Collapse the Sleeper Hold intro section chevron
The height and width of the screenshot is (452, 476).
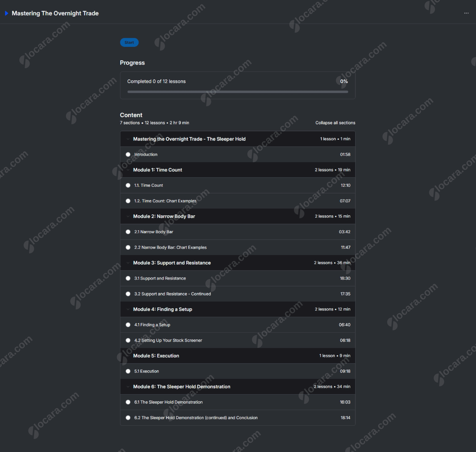pyautogui.click(x=128, y=139)
